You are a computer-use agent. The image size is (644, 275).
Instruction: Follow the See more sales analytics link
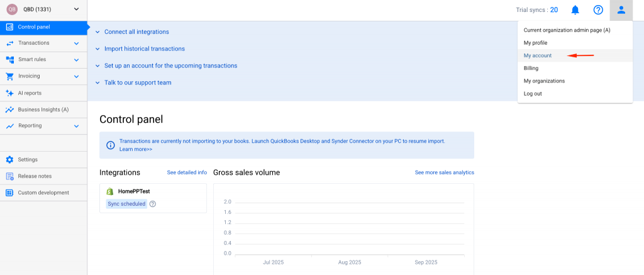pos(445,172)
